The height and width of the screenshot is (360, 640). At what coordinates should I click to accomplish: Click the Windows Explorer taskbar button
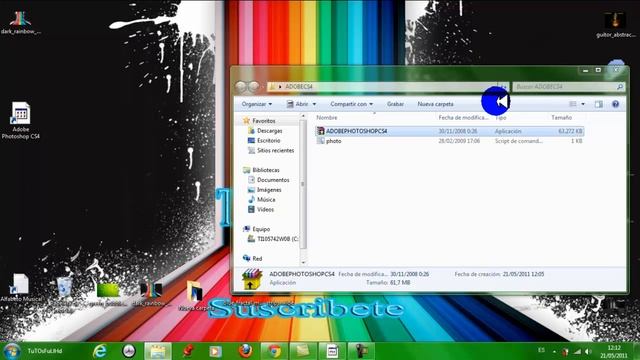pos(158,351)
